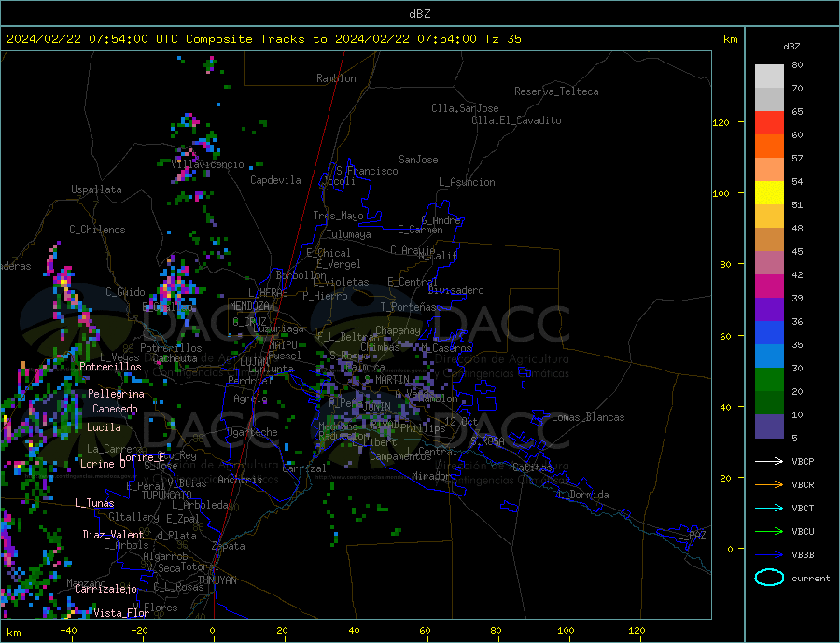Viewport: 840px width, 643px height.
Task: Select the dusty pink swatch in dBZ scale
Action: [x=769, y=263]
